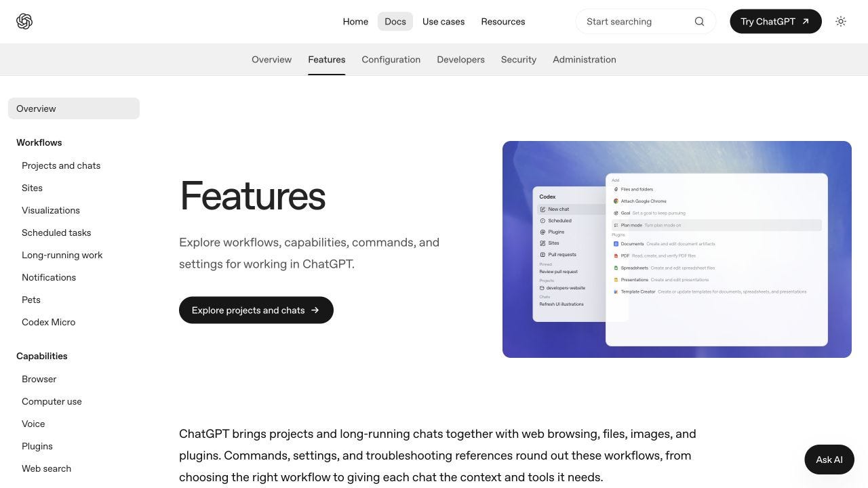Go to Home in top navigation

click(355, 22)
